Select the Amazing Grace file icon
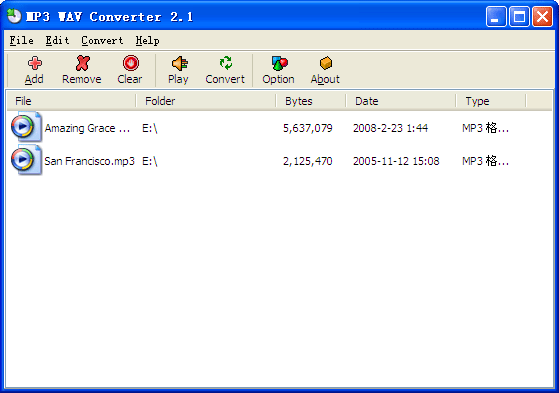Viewport: 559px width, 393px height. pyautogui.click(x=26, y=127)
